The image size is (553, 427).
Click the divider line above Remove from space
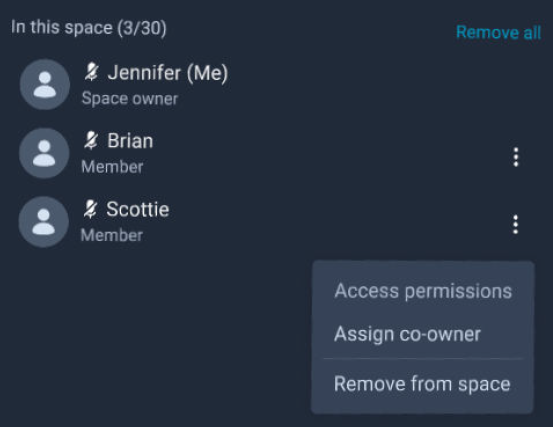(x=422, y=359)
